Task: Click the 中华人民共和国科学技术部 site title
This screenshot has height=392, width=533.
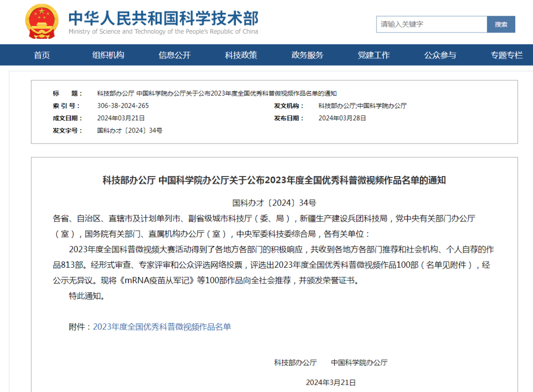Action: (x=163, y=18)
